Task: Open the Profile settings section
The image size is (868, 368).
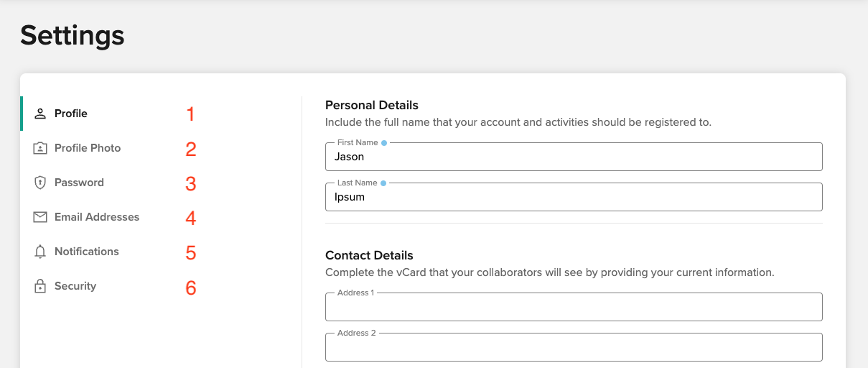Action: pyautogui.click(x=71, y=114)
